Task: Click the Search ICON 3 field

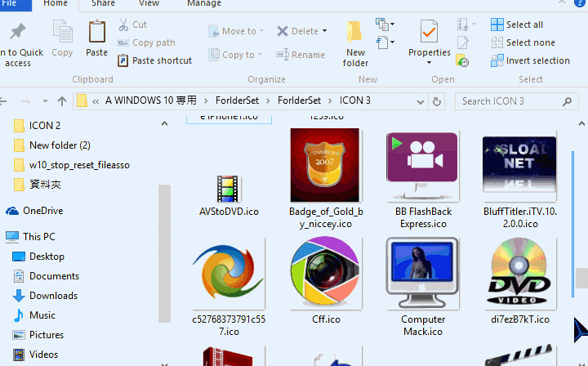Action: pyautogui.click(x=516, y=101)
